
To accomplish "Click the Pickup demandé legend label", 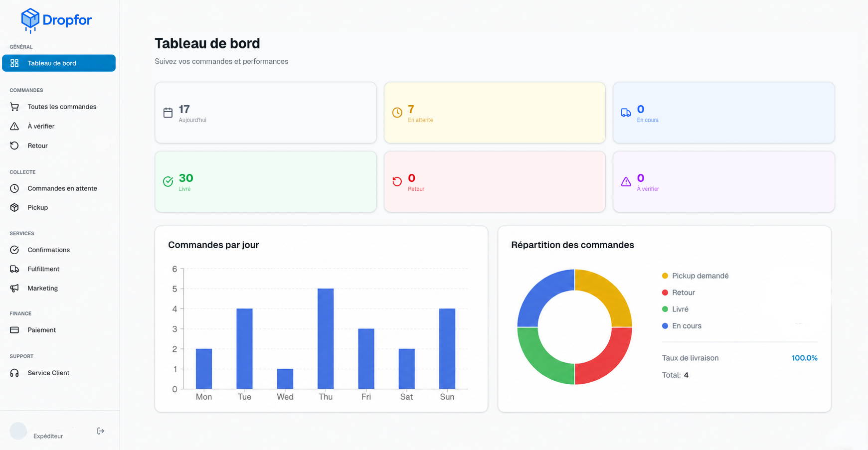I will point(700,276).
